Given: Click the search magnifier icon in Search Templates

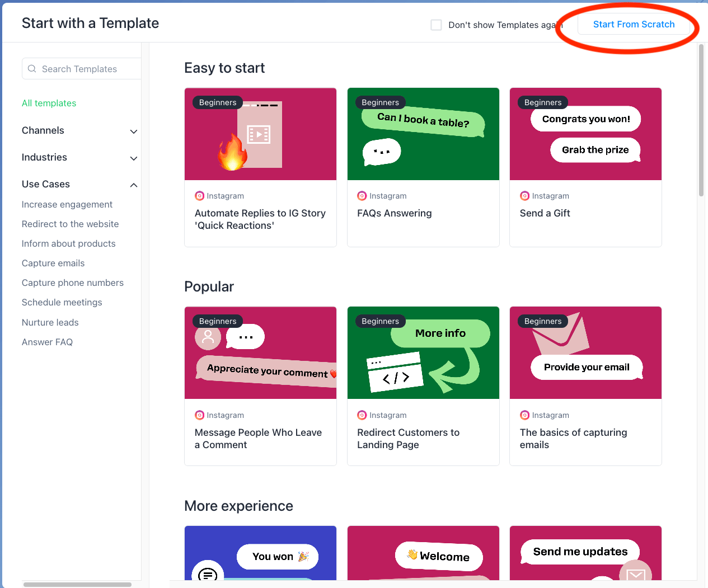Looking at the screenshot, I should click(x=32, y=69).
